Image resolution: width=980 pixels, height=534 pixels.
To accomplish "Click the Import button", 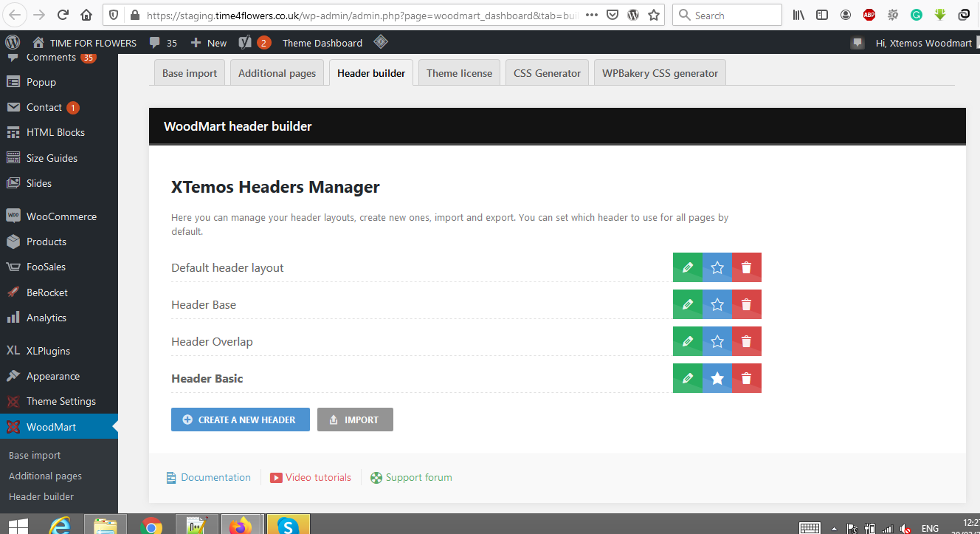I will pyautogui.click(x=355, y=420).
